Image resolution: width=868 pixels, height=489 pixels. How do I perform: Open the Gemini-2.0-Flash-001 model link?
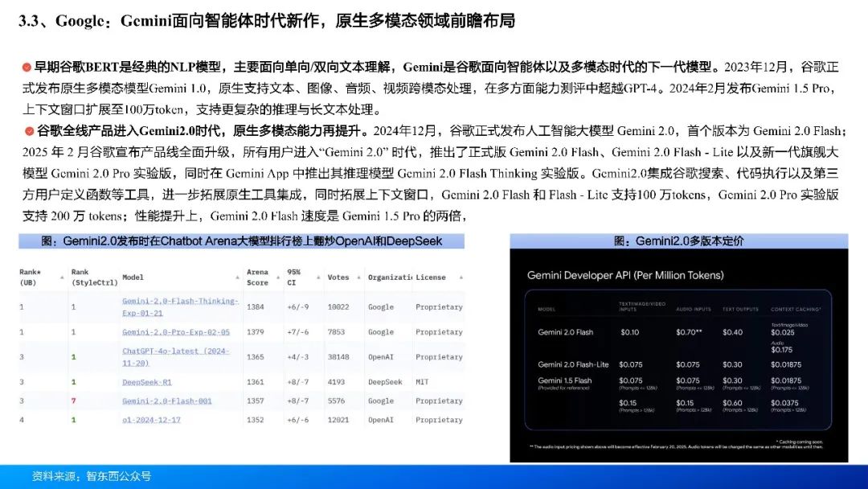[166, 401]
